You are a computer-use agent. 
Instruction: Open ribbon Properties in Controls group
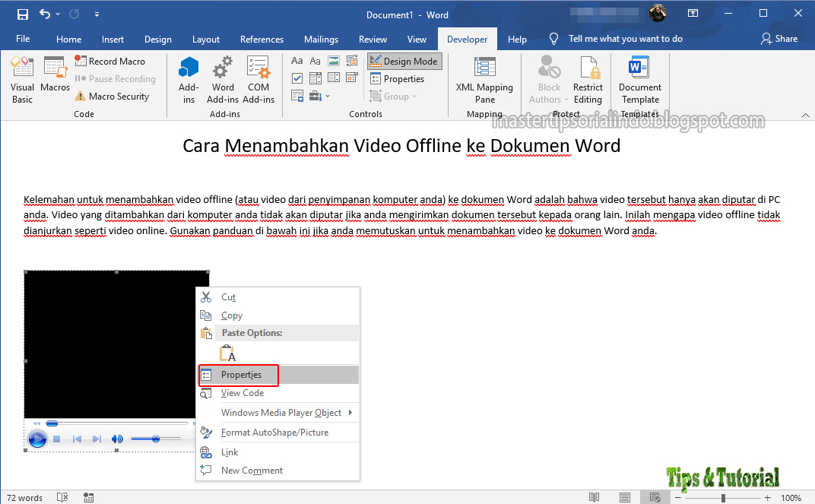[397, 79]
